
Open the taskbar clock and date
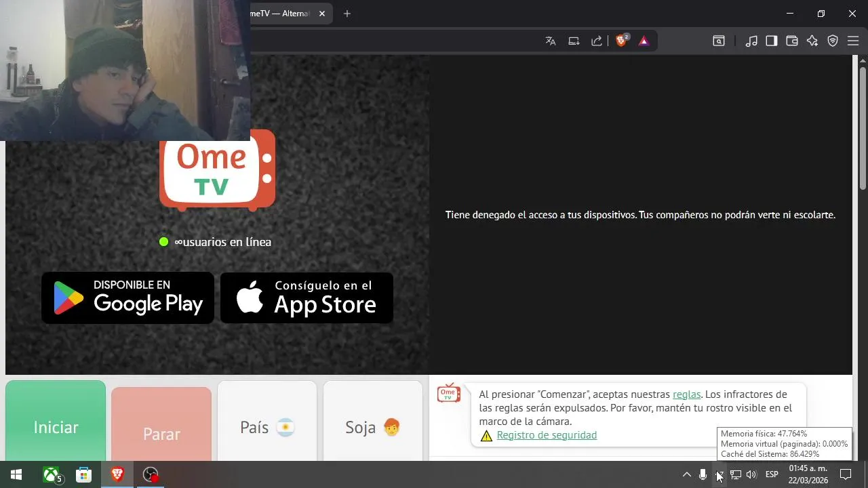(808, 474)
